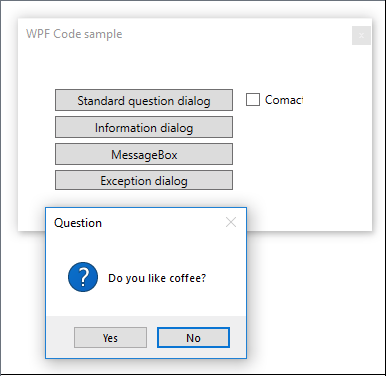386x376 pixels.
Task: Click the Question dialog title text
Action: [78, 223]
